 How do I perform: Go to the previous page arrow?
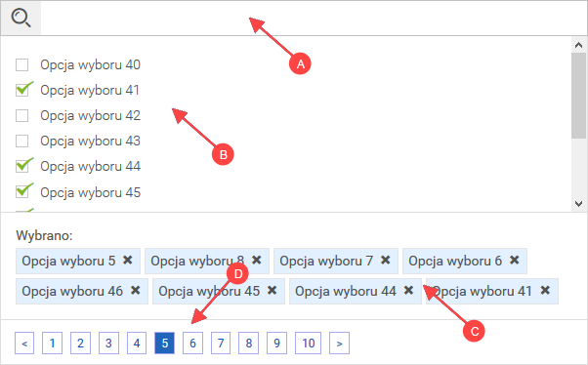24,343
